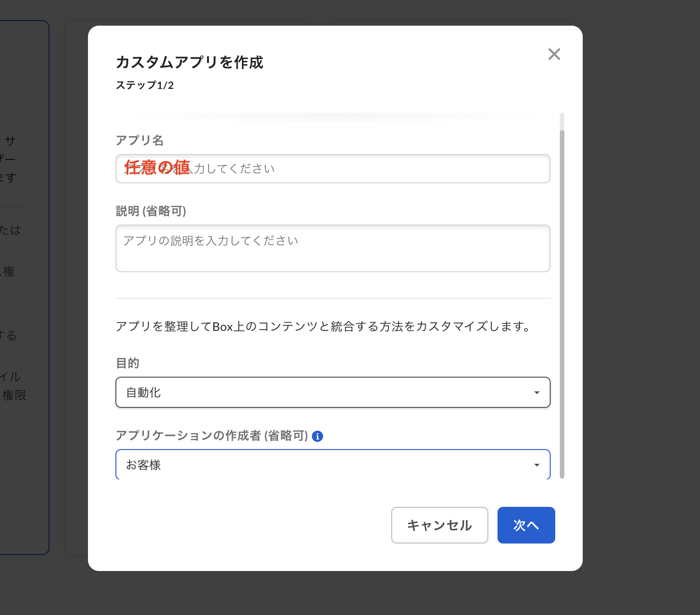Image resolution: width=700 pixels, height=615 pixels.
Task: Click the お客様 dropdown arrow
Action: pyautogui.click(x=536, y=465)
